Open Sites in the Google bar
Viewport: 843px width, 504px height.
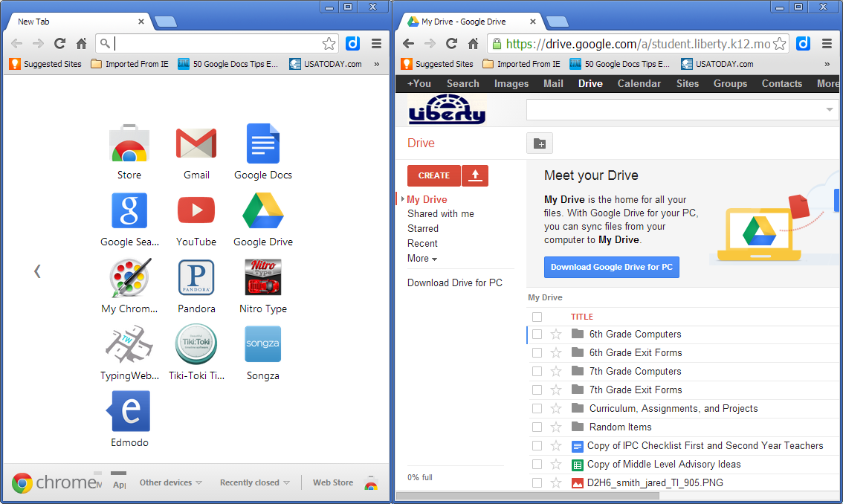[x=688, y=83]
